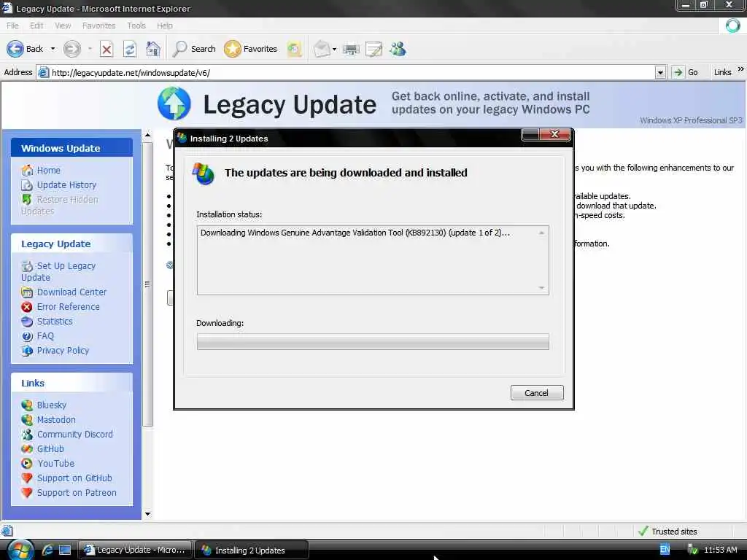This screenshot has height=560, width=747.
Task: Open the Back history dropdown arrow
Action: 53,49
